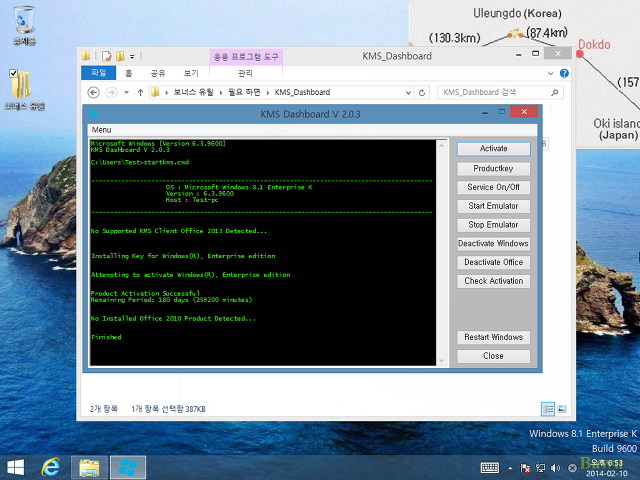Click the KMS_Dashboard search field

pyautogui.click(x=494, y=93)
